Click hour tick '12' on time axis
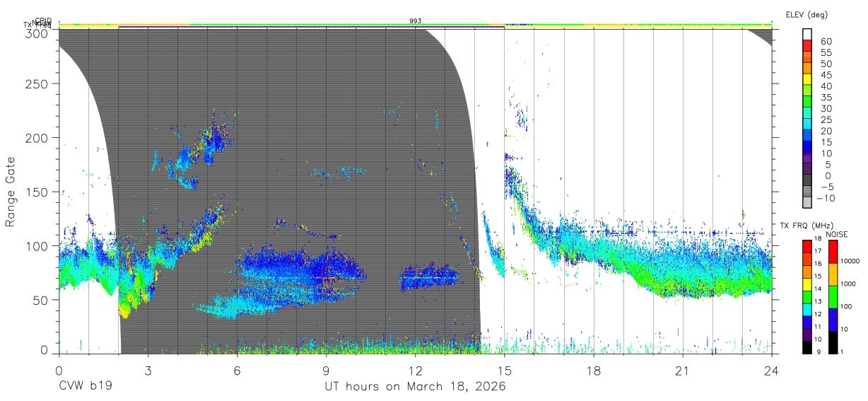 415,370
